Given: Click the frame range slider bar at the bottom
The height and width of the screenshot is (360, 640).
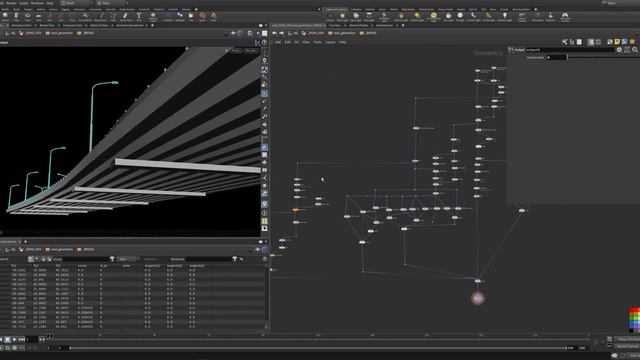Looking at the screenshot, I should coord(318,348).
